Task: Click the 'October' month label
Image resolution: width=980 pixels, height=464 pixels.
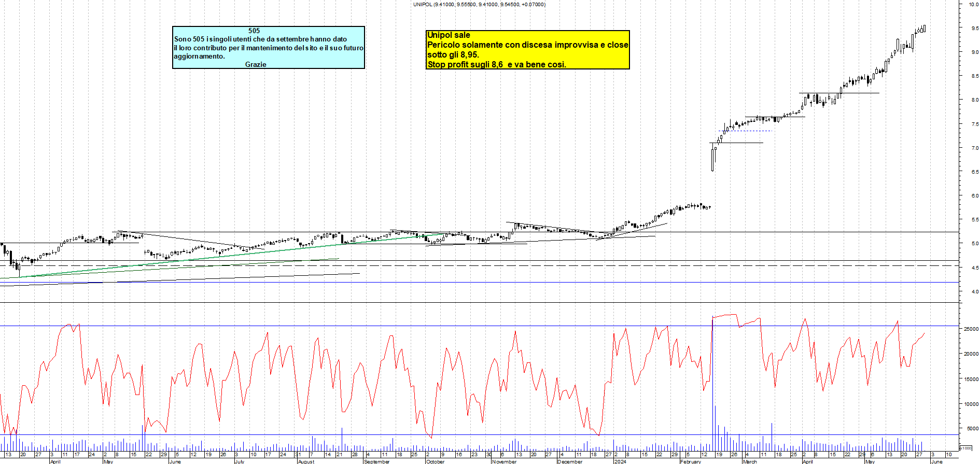Action: tap(436, 461)
